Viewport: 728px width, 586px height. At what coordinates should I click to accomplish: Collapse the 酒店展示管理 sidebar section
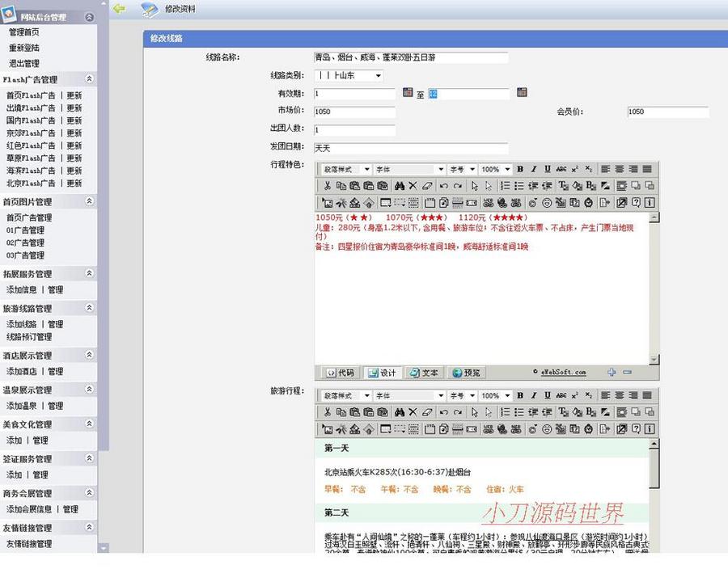pos(89,355)
